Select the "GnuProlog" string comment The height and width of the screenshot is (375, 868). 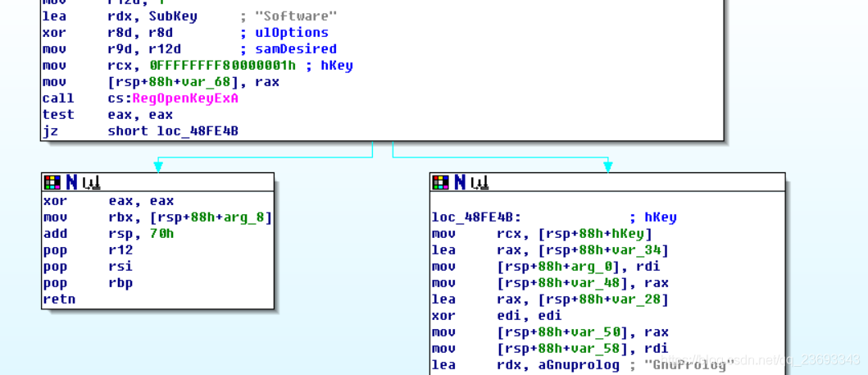point(688,365)
